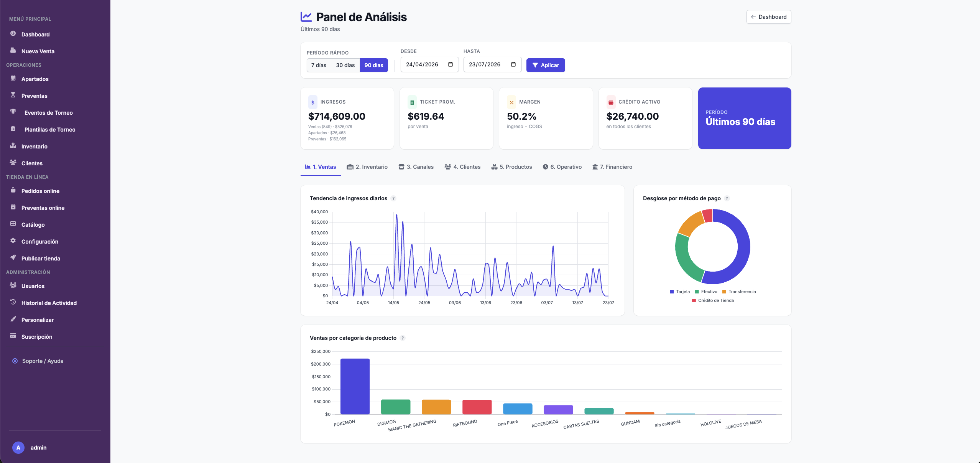Screen dimensions: 980x463
Task: Click help icon beside Tendencia de ingresos diarios
Action: pos(393,198)
